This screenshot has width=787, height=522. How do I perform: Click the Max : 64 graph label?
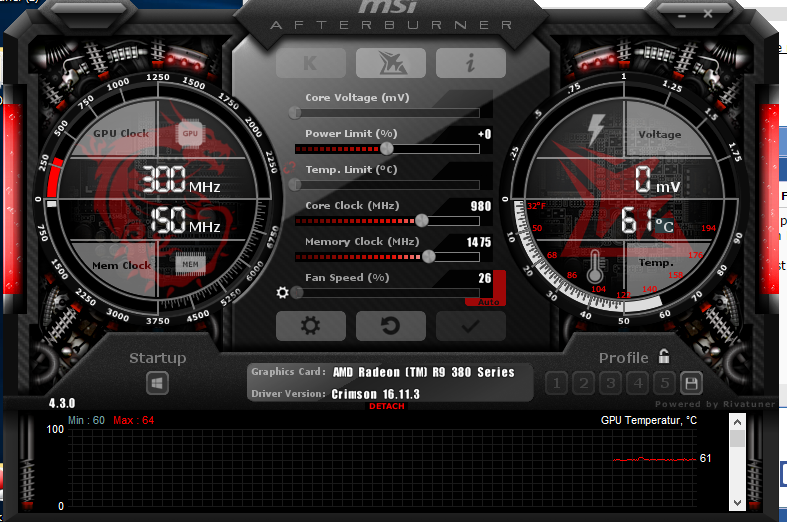coord(134,421)
